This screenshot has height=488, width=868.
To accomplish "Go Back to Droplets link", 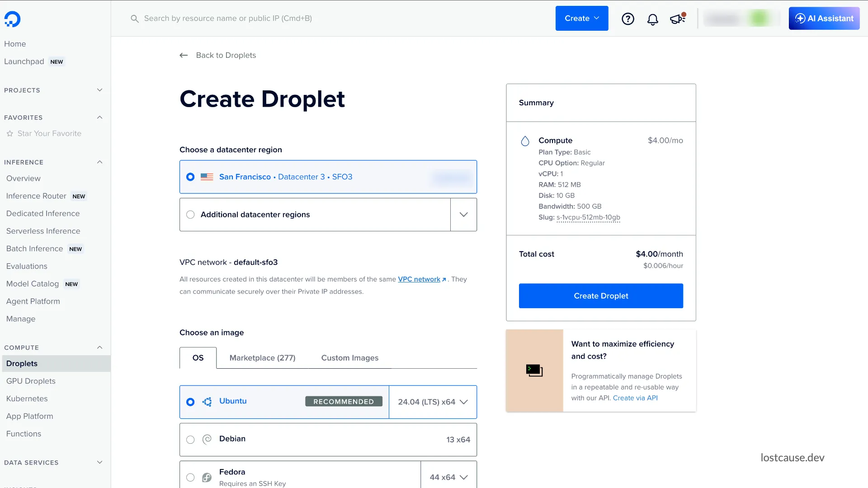I will tap(226, 55).
